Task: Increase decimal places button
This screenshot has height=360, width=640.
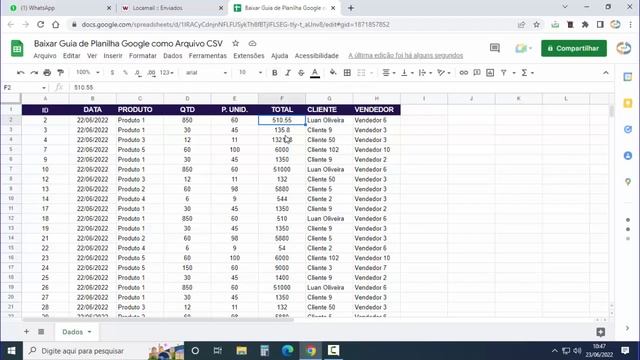Action: click(151, 73)
